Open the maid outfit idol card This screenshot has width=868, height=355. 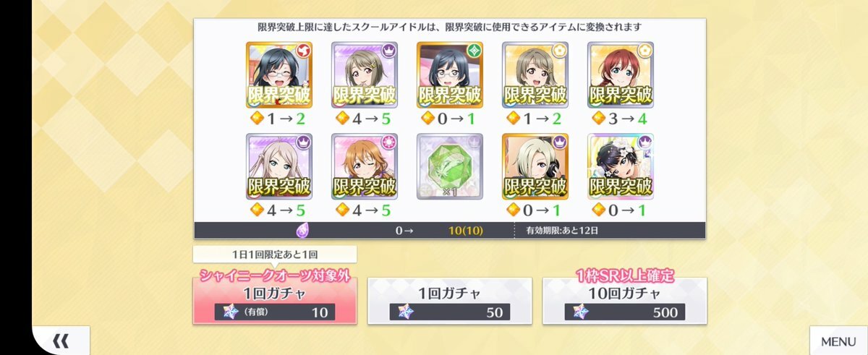pos(621,166)
